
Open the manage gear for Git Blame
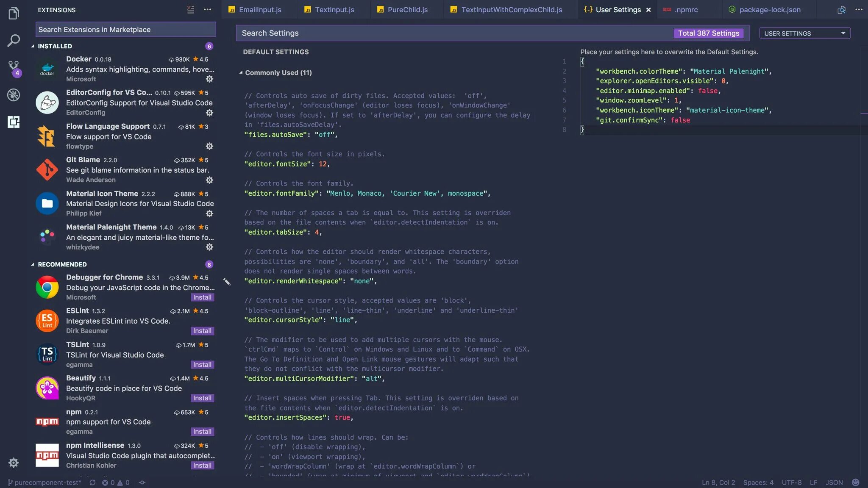pos(209,180)
